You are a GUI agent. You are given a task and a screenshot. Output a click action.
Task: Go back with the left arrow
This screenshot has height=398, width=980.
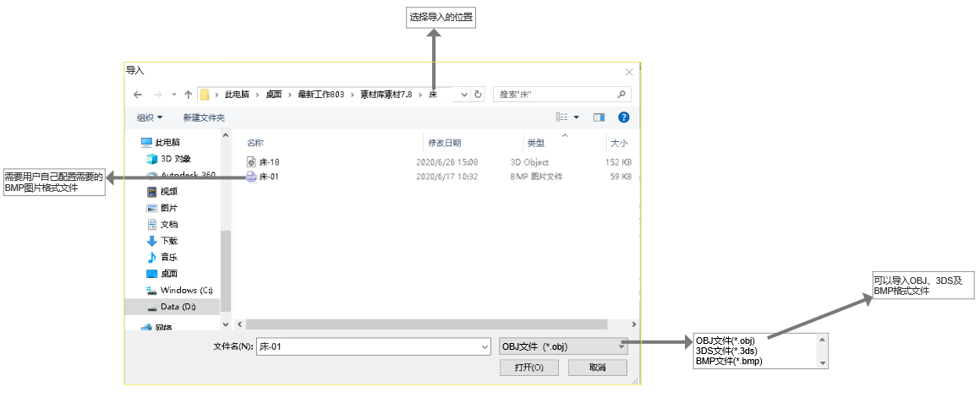point(139,95)
